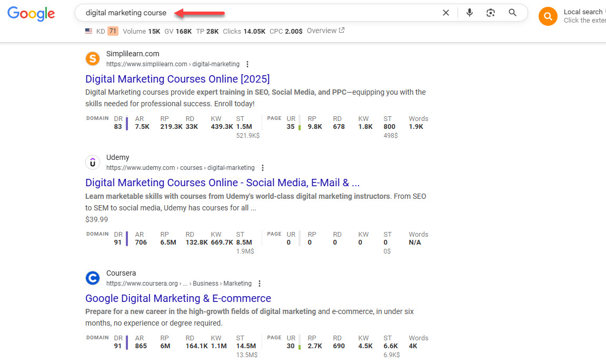Click Udemy page Words value N/A
Screen dimensions: 606x364
click(x=415, y=242)
